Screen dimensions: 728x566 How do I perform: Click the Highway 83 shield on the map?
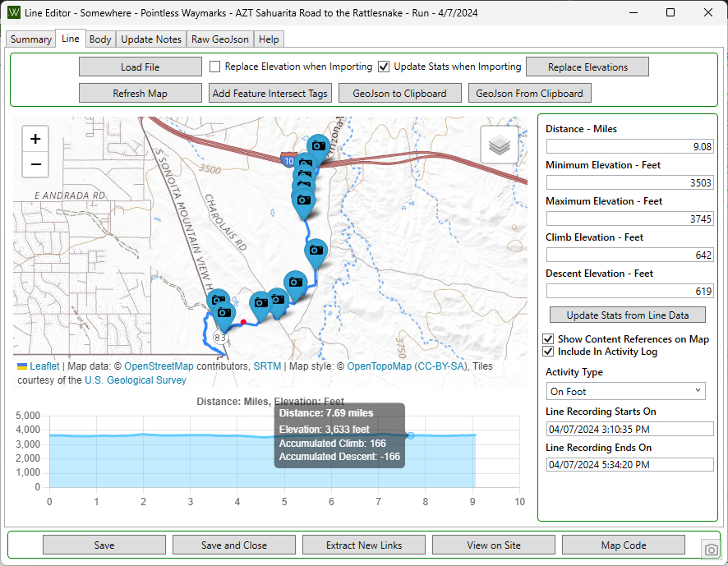[x=220, y=337]
